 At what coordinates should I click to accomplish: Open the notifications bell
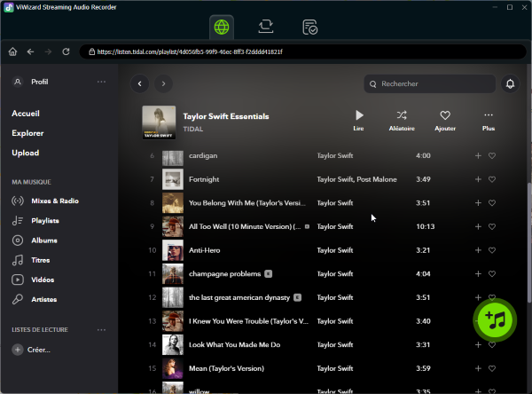click(510, 84)
